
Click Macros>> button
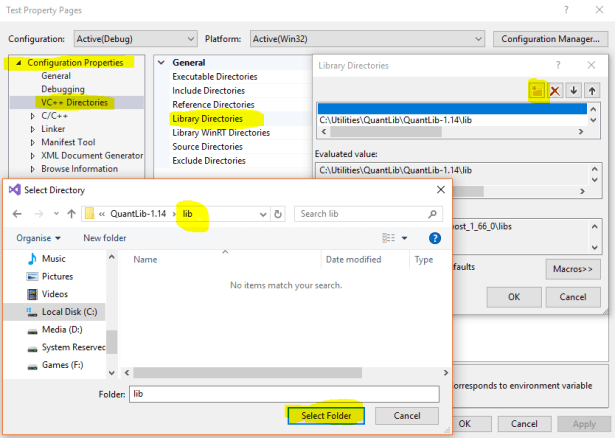coord(573,269)
